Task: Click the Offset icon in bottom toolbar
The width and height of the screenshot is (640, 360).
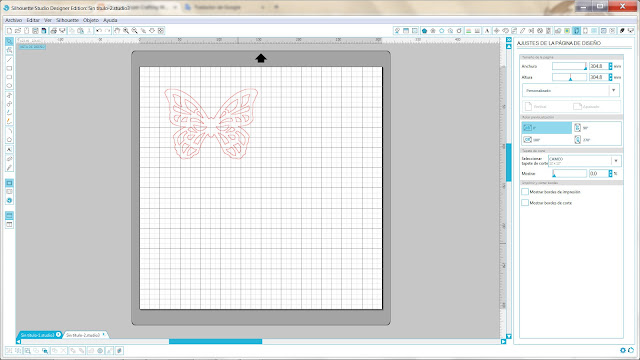Action: 100,351
